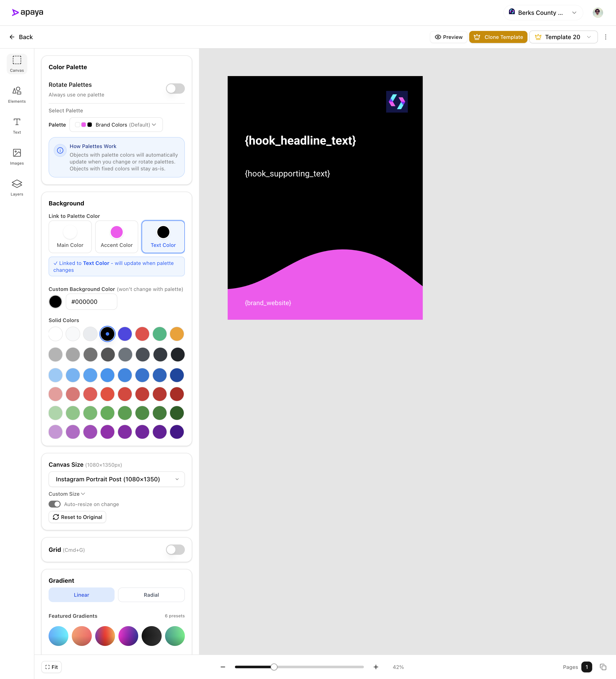Open the Images sidebar panel
The height and width of the screenshot is (679, 616).
point(17,157)
